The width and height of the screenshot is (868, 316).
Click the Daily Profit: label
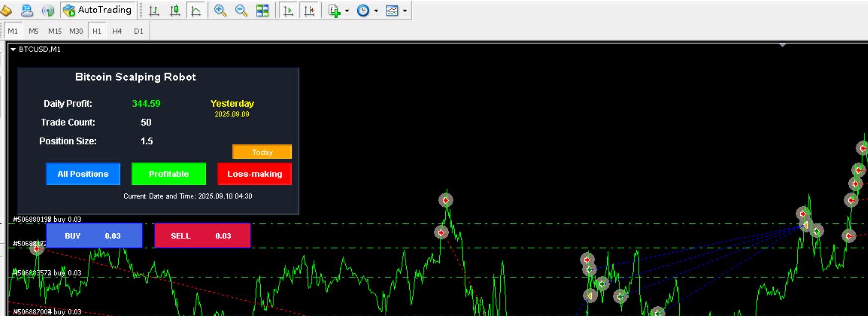click(68, 104)
